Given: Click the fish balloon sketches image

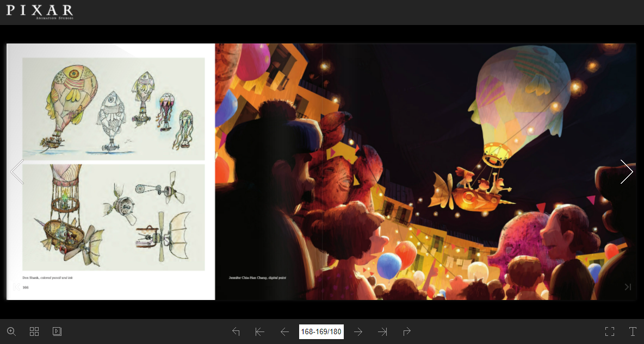Looking at the screenshot, I should click(x=113, y=109).
